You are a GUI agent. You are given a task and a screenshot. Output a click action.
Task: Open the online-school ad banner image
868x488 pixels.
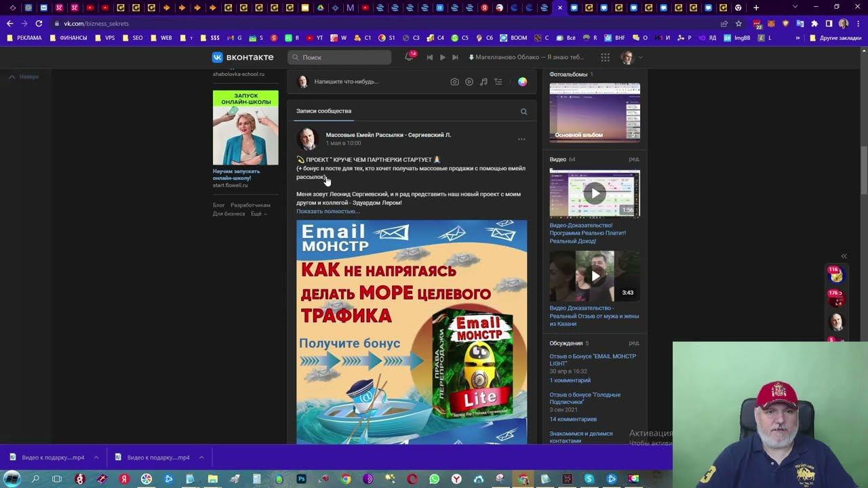pyautogui.click(x=245, y=127)
